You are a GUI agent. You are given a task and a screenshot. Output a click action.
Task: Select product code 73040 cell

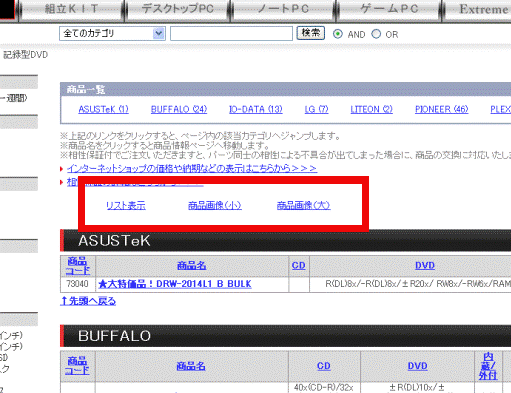coord(77,284)
